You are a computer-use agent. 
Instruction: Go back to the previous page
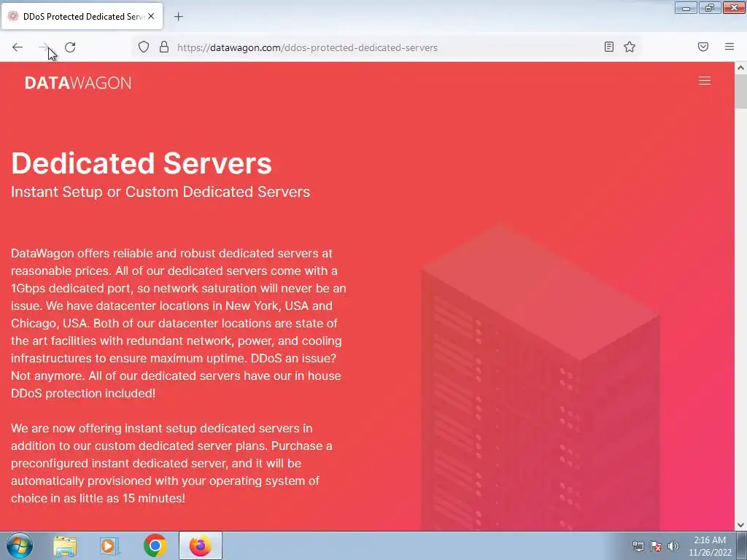coord(18,47)
